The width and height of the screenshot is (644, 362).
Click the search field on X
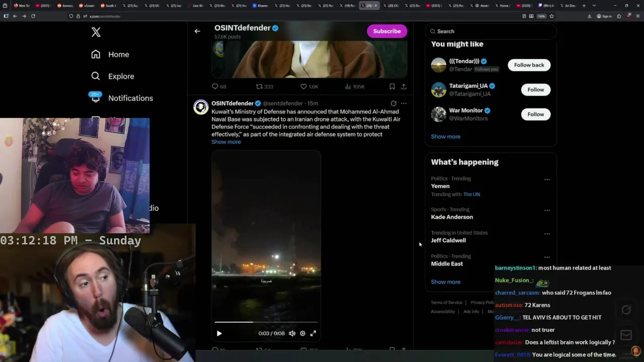(491, 31)
